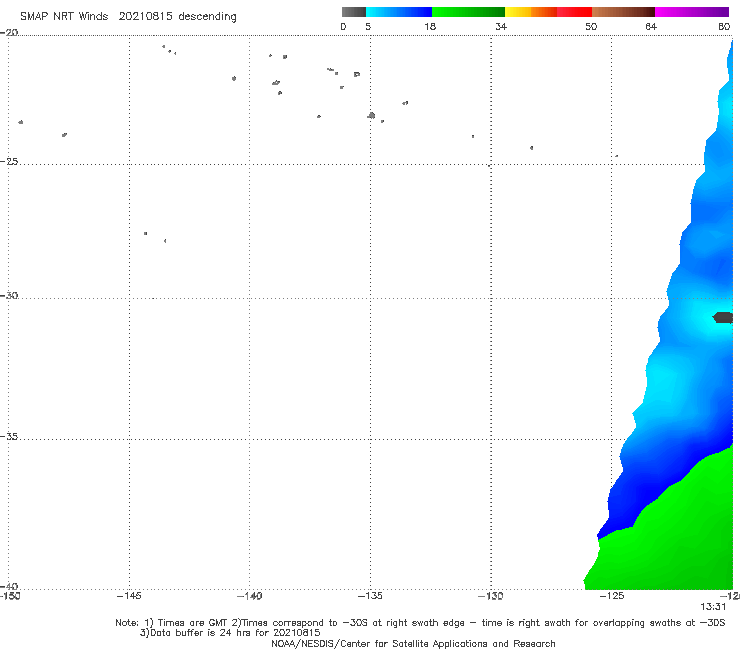The image size is (740, 650).
Task: Click the latitude label '-35'
Action: pyautogui.click(x=9, y=436)
